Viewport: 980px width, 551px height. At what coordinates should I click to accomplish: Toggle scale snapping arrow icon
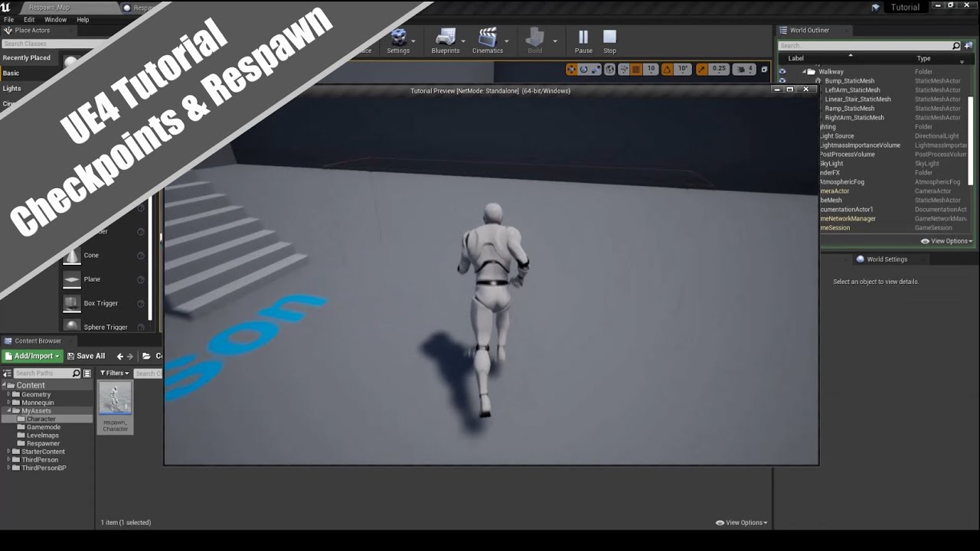click(x=701, y=69)
